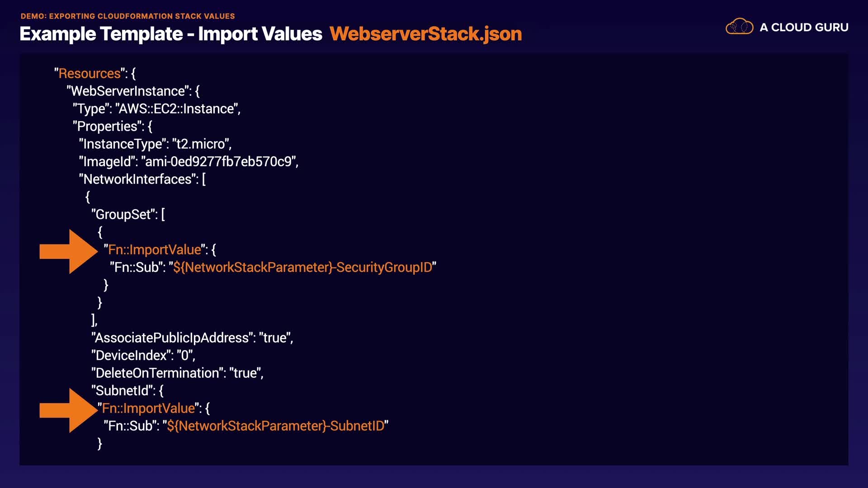Click the A Cloud Guru cloud logo
Image resolution: width=868 pixels, height=488 pixels.
[x=739, y=27]
